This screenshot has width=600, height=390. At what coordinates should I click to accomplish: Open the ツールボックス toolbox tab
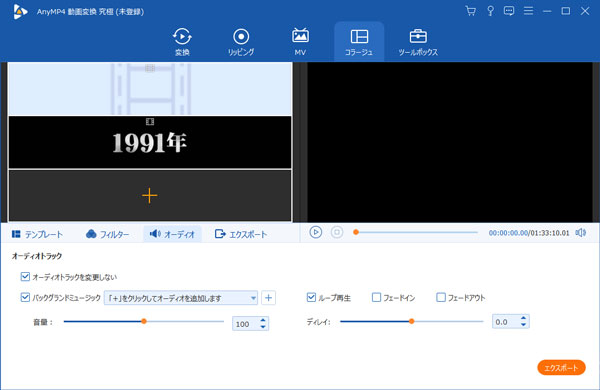click(x=418, y=42)
